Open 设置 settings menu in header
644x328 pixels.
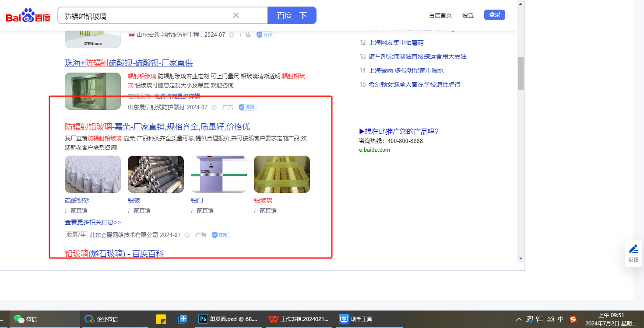point(468,15)
